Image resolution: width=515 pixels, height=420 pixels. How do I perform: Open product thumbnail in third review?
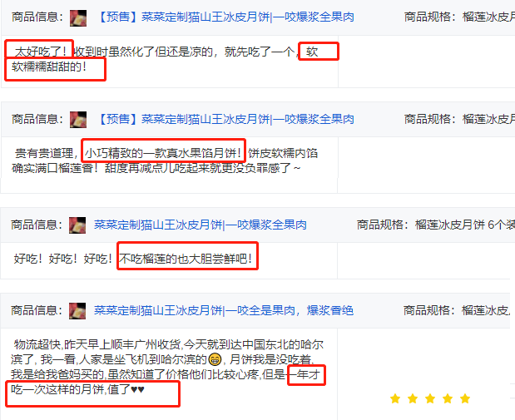tap(77, 225)
